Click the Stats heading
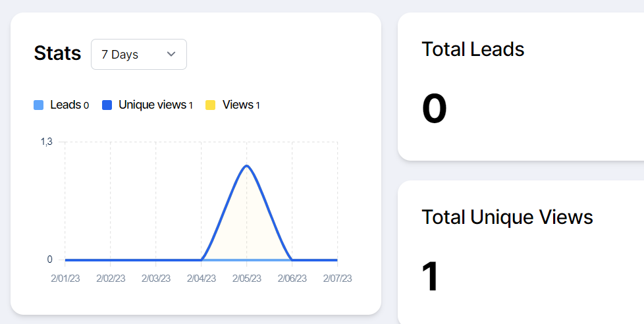 [57, 54]
